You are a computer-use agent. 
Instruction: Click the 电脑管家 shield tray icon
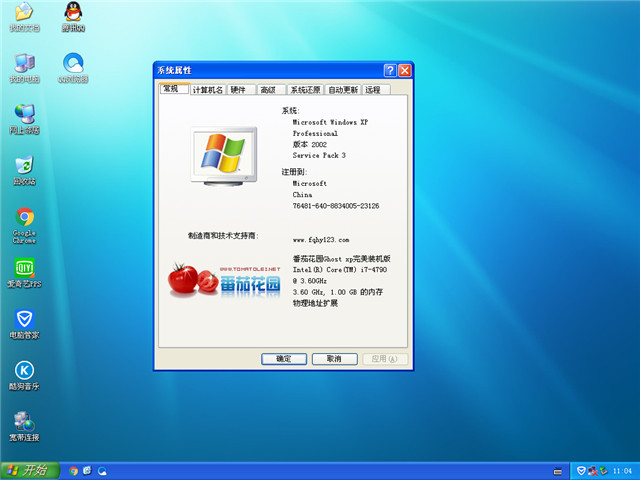click(x=581, y=471)
